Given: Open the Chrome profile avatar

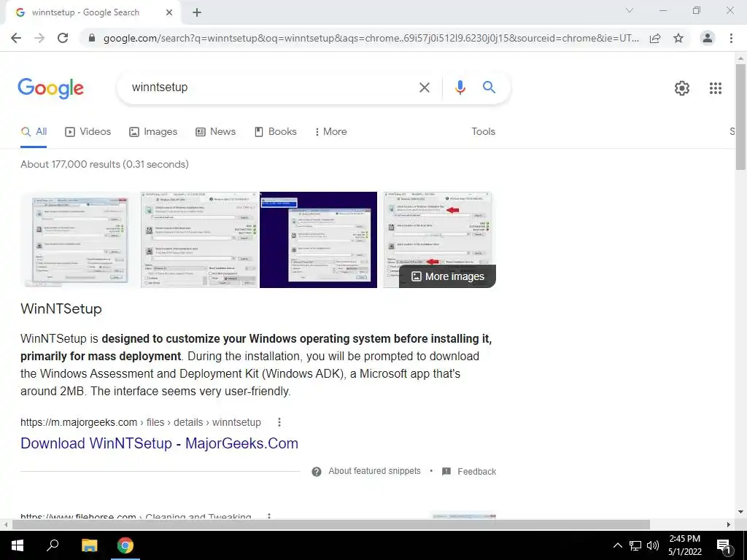Looking at the screenshot, I should [x=708, y=38].
